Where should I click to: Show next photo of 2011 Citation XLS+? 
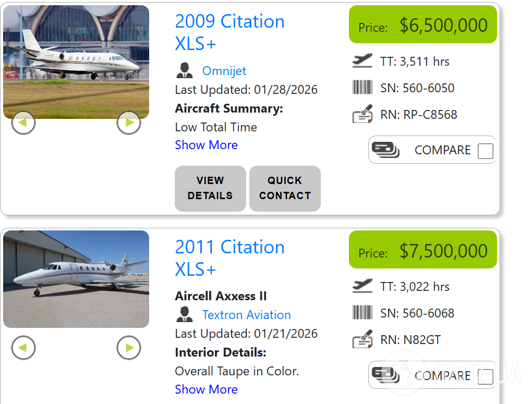point(129,348)
